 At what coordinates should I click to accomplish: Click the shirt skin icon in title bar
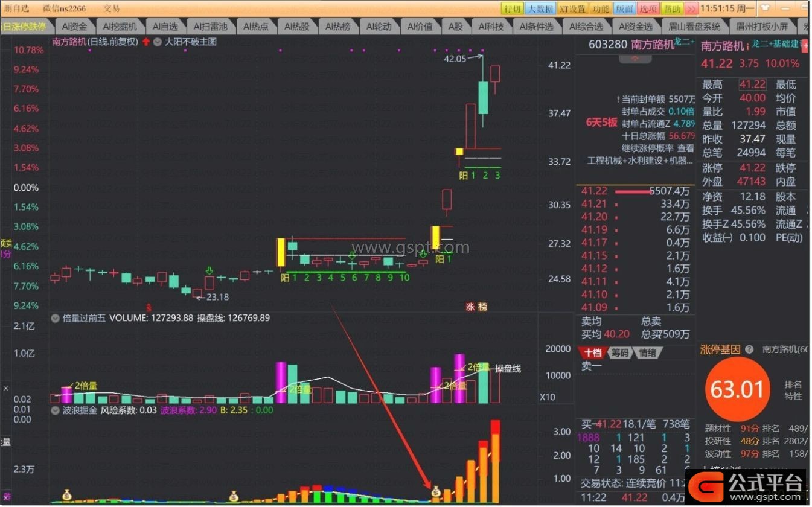click(x=766, y=8)
